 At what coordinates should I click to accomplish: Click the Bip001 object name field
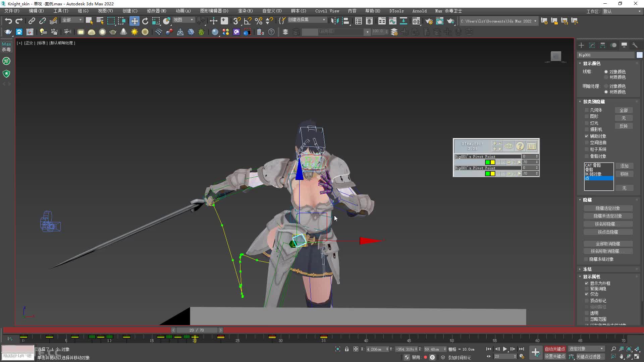[x=606, y=55]
